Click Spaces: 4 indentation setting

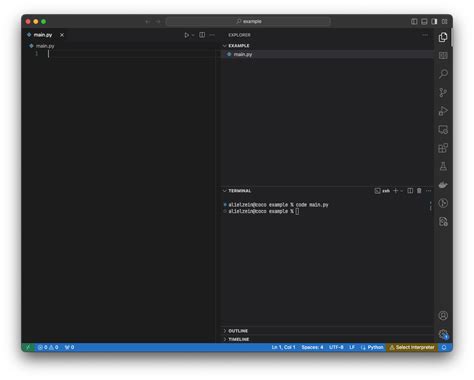pos(312,347)
